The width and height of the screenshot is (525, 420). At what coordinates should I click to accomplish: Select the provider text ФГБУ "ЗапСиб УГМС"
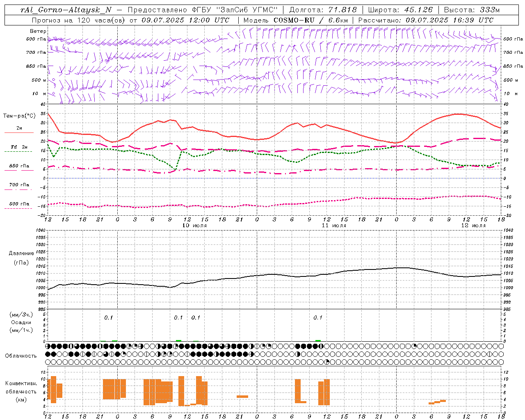click(x=235, y=10)
